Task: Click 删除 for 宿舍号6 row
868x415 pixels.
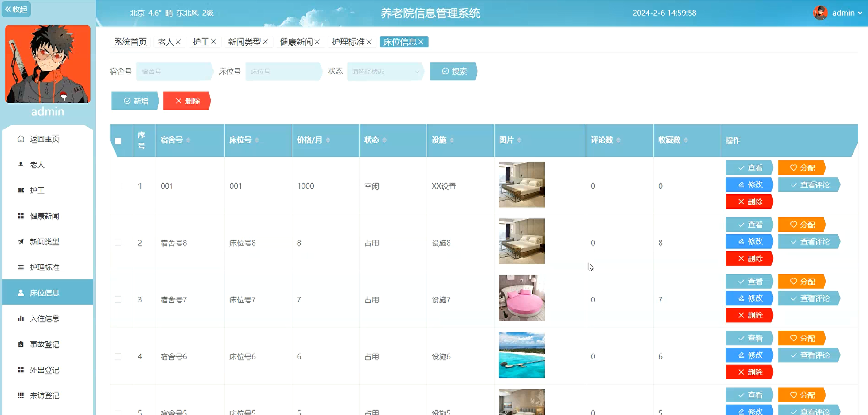Action: click(749, 372)
